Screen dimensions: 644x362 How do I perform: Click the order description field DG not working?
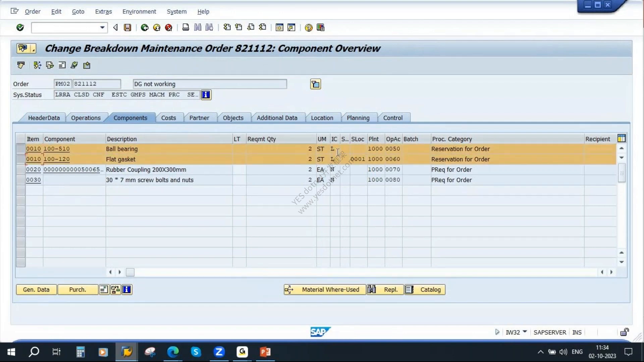(210, 84)
